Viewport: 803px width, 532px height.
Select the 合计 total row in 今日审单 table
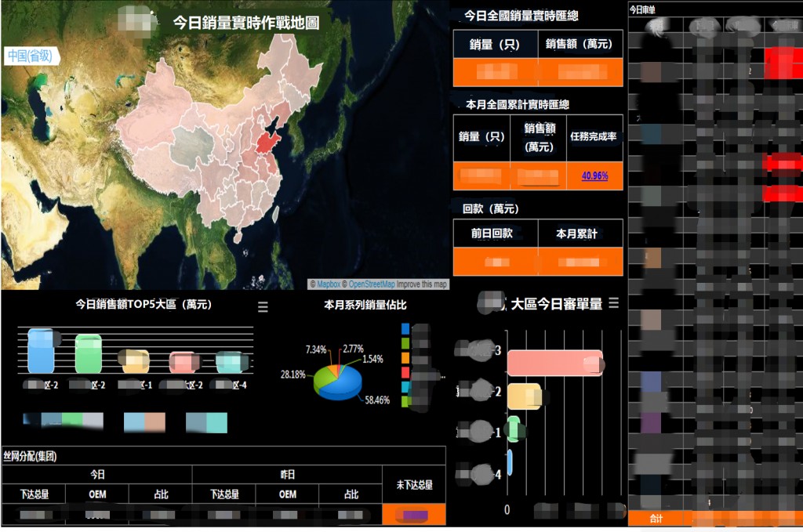point(715,518)
